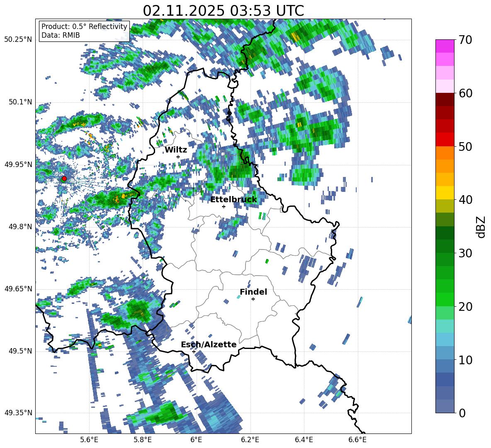The height and width of the screenshot is (448, 491).
Task: Click the 30 value on the colorbar
Action: 465,253
